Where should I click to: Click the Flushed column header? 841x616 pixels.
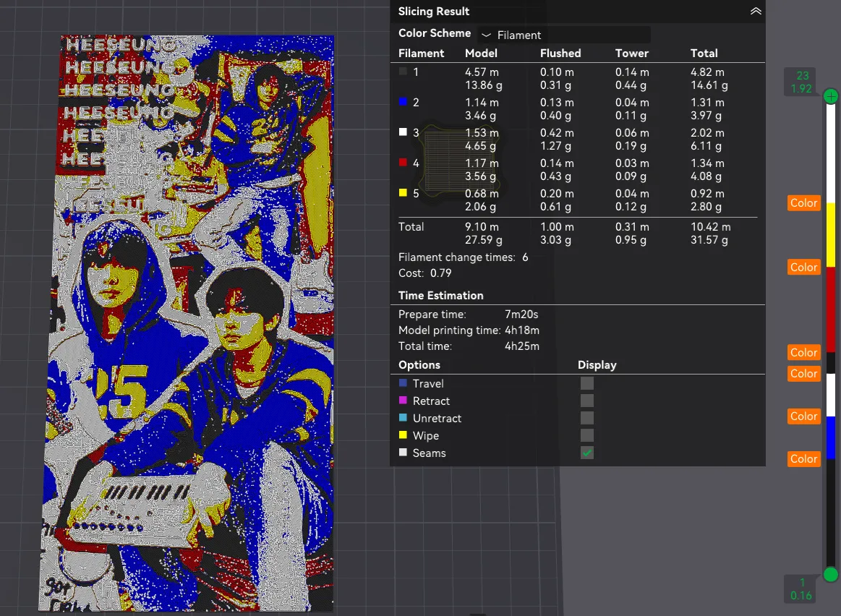(560, 53)
